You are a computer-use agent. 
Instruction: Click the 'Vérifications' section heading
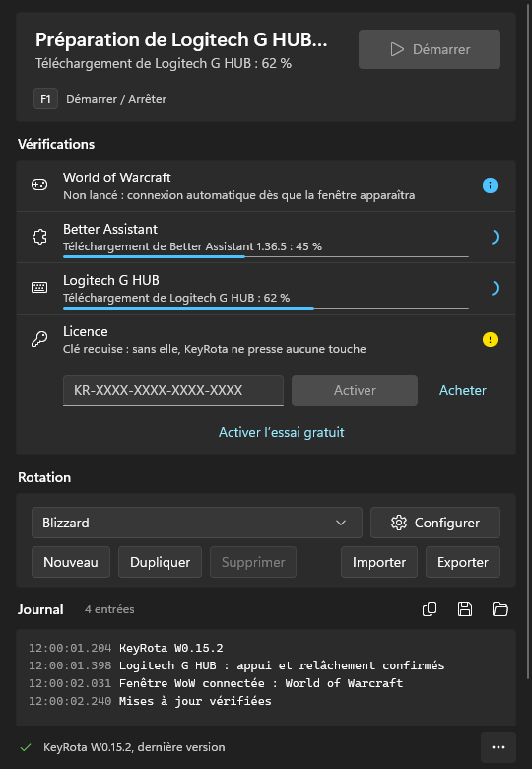56,144
